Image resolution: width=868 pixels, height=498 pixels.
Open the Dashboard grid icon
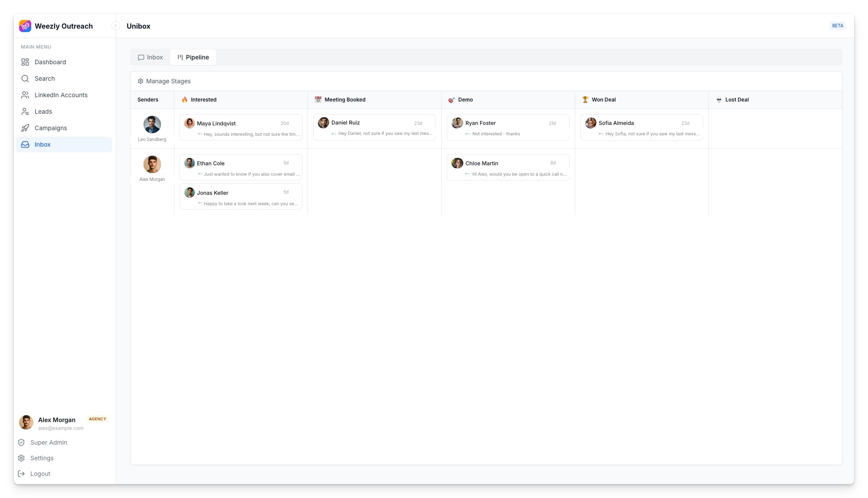[25, 62]
